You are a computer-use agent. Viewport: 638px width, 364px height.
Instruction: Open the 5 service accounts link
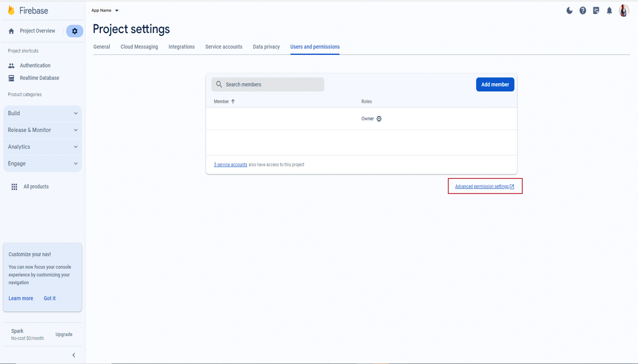(x=230, y=165)
